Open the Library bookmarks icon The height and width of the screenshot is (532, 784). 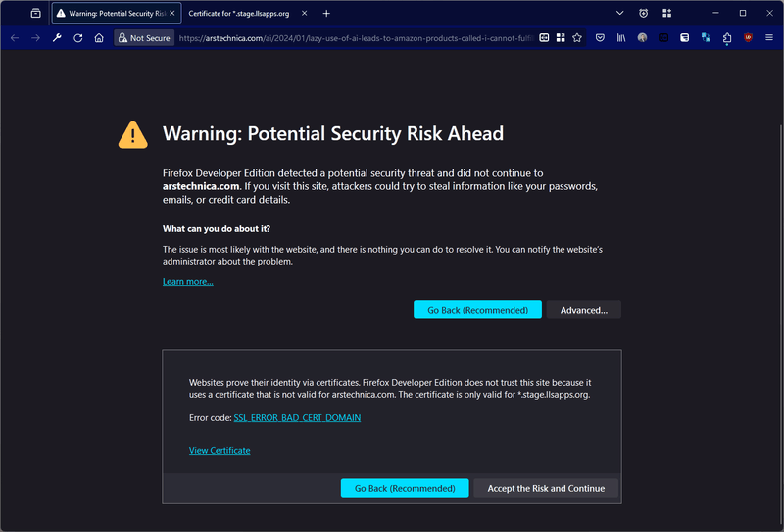click(621, 38)
